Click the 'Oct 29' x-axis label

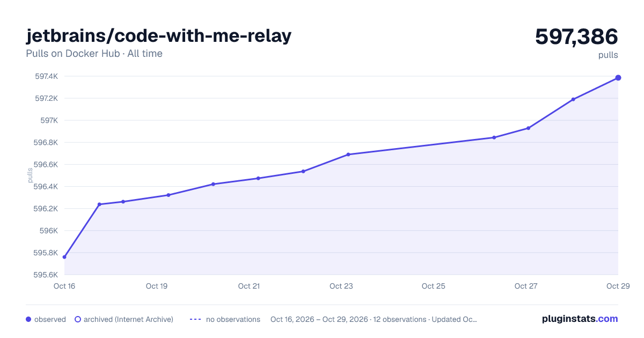point(617,286)
